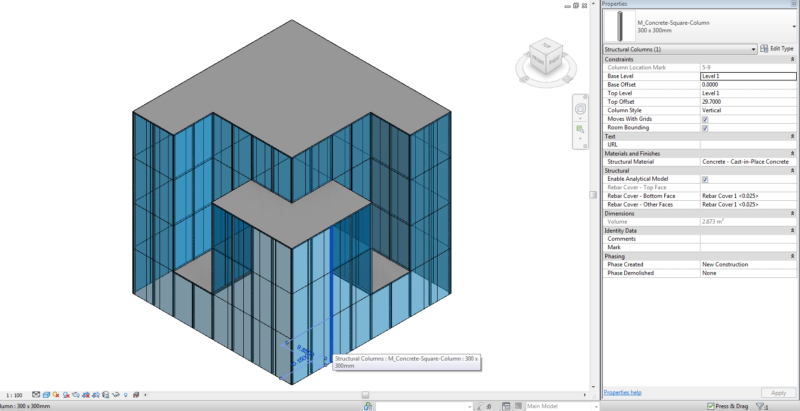Viewport: 800px width, 411px height.
Task: Click the worksets icon in status bar
Action: point(368,406)
